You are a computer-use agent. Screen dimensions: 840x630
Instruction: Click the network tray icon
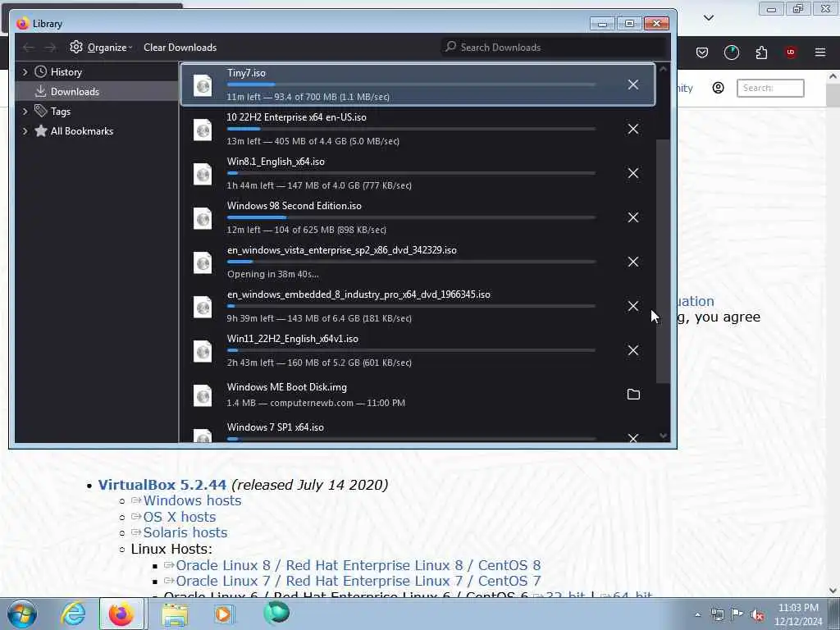click(717, 615)
